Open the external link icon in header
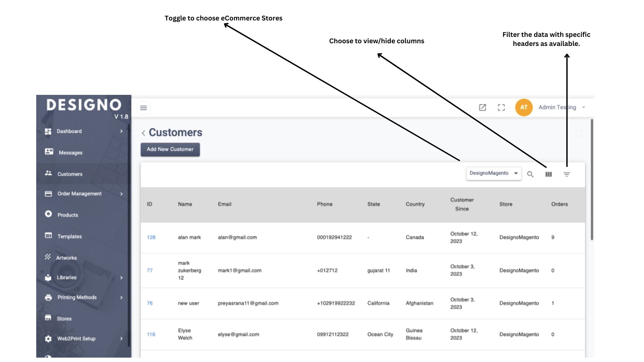The image size is (644, 362). click(x=482, y=108)
